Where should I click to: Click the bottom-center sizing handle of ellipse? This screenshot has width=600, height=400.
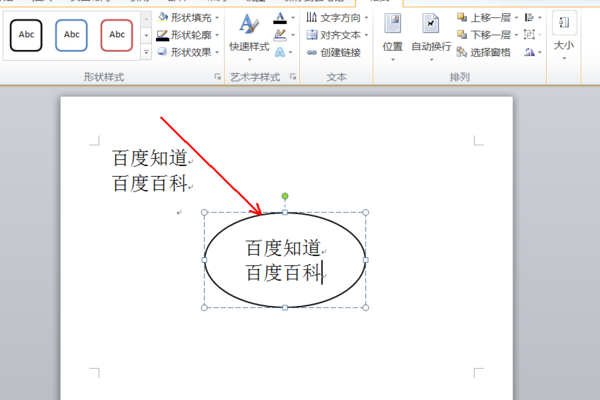coord(285,307)
